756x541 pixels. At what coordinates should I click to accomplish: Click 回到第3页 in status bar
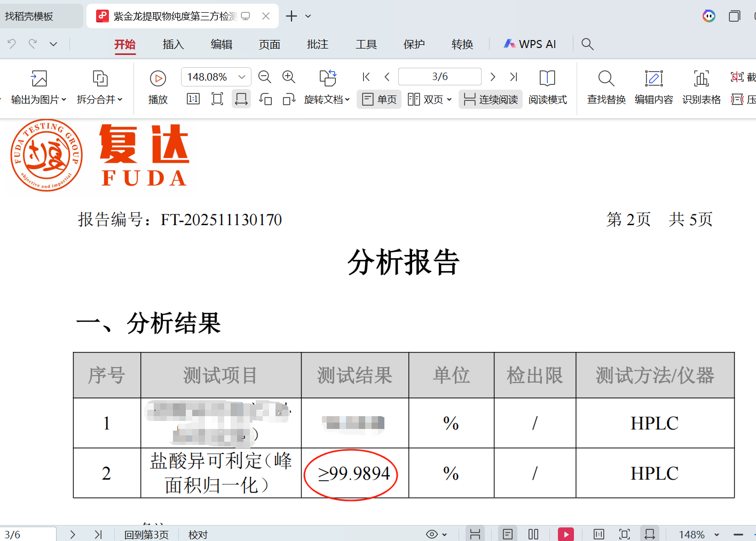coord(146,534)
